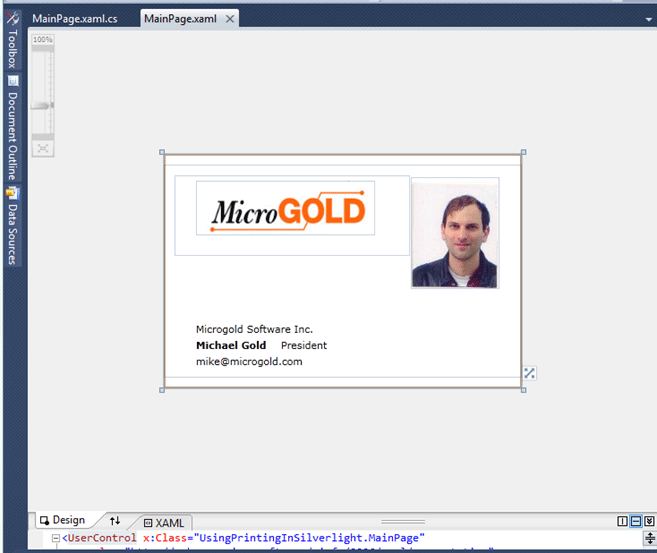Click top-right resize handle of UserControl
The height and width of the screenshot is (553, 657).
tap(523, 152)
